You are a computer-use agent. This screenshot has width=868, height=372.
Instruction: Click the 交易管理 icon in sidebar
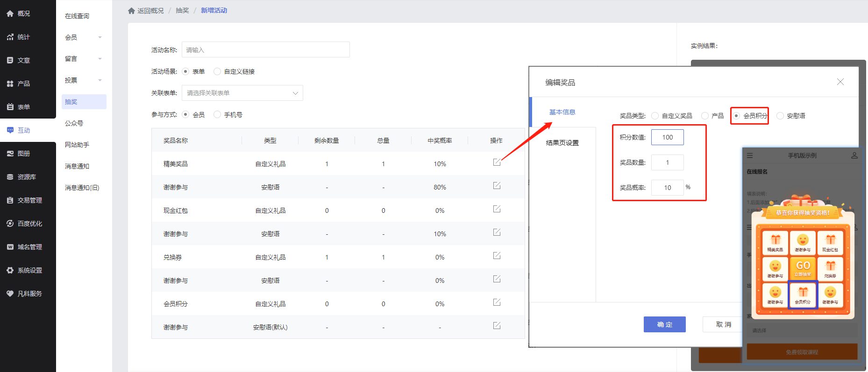(10, 200)
